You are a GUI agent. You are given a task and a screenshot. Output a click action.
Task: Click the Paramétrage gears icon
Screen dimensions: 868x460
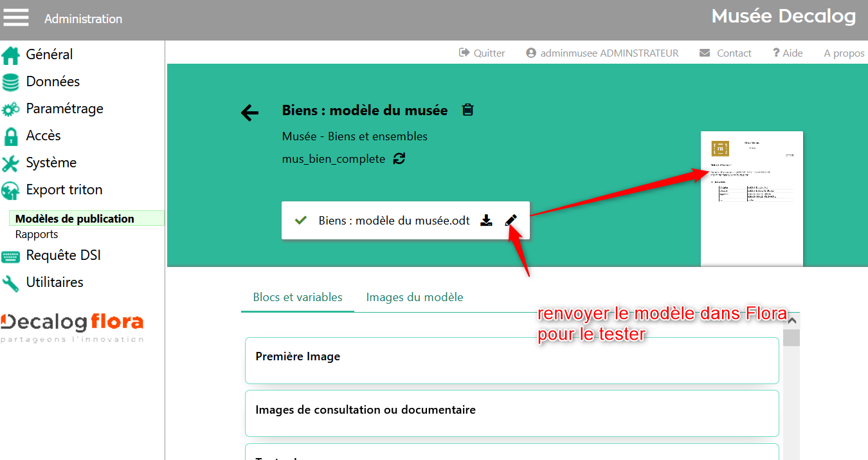11,109
